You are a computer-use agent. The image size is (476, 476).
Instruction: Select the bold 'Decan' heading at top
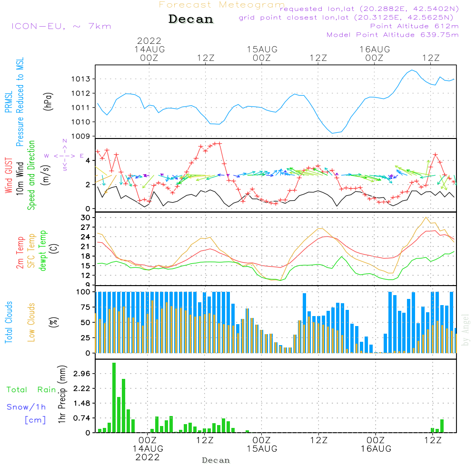(191, 19)
